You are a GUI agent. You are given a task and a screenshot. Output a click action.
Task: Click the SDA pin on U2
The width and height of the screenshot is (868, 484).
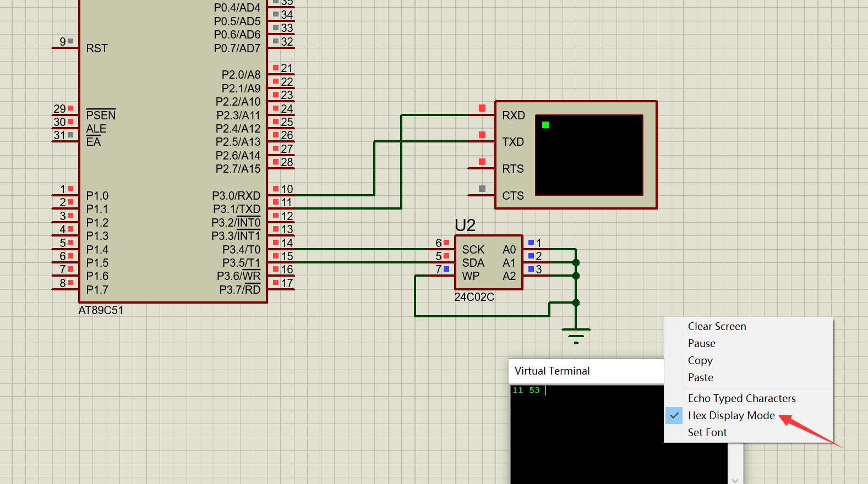pyautogui.click(x=473, y=263)
